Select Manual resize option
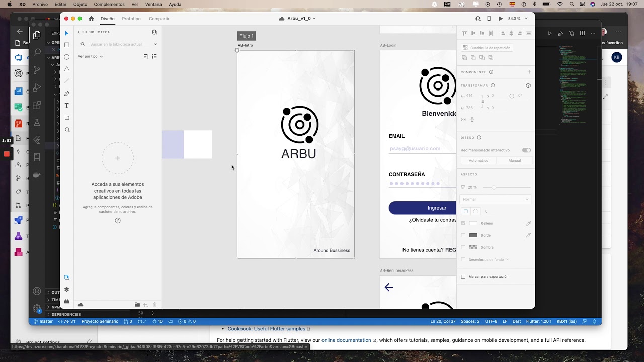The image size is (644, 362). click(515, 160)
